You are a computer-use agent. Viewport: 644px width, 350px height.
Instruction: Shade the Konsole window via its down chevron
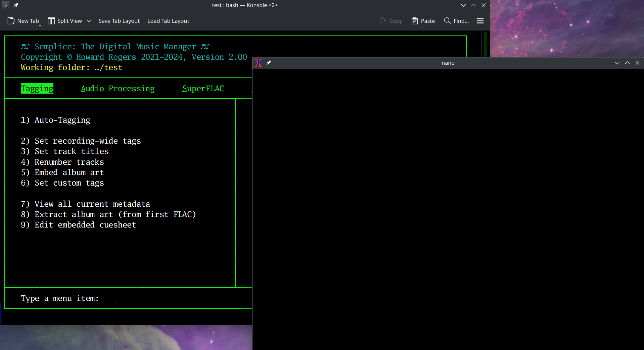(463, 5)
